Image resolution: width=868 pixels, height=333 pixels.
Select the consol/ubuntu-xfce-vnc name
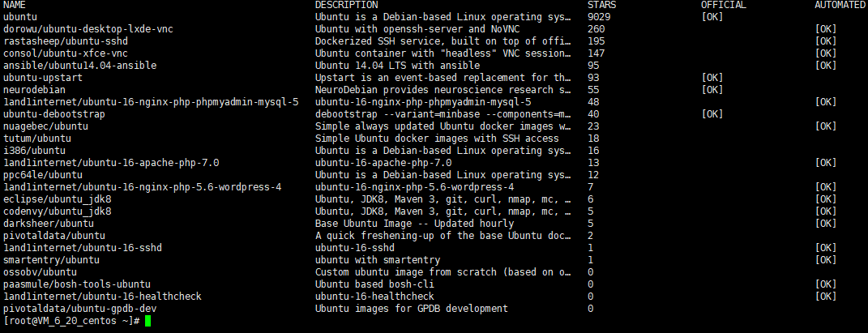66,53
